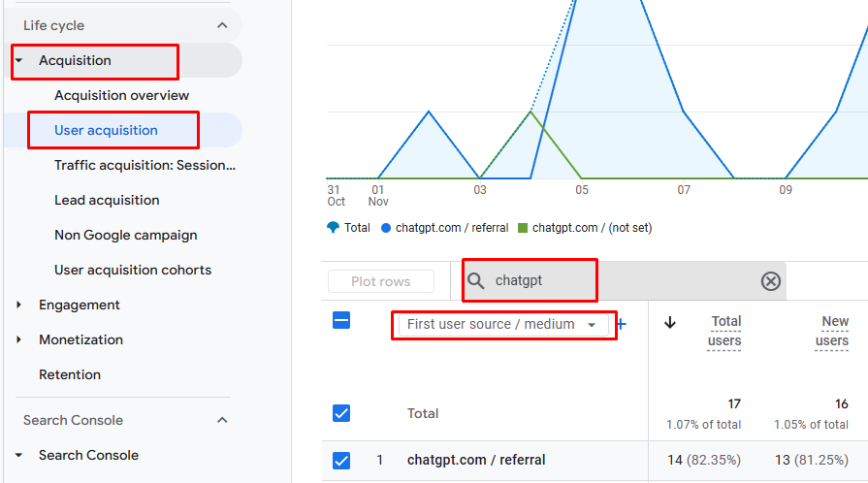The image size is (868, 483).
Task: Open Acquisition overview report
Action: tap(122, 95)
